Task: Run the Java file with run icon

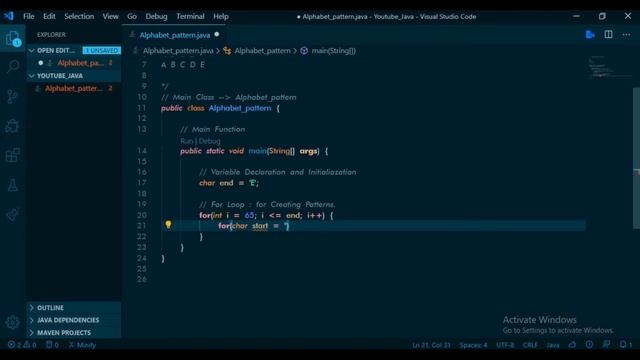Action: [590, 35]
